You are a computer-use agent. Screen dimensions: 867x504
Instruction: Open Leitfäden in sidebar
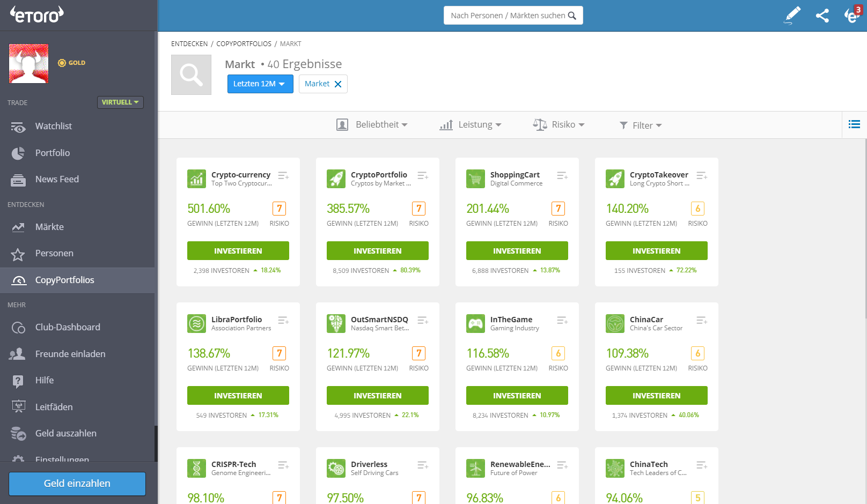[77, 407]
